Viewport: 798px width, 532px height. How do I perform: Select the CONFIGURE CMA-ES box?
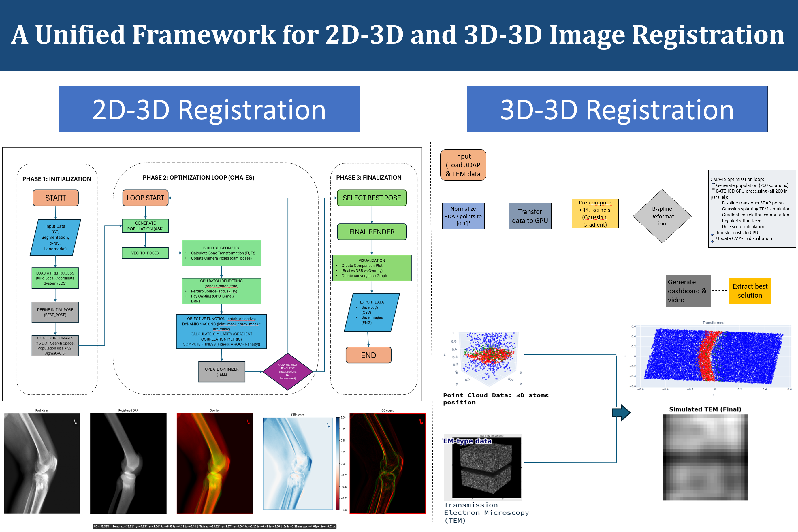(55, 345)
